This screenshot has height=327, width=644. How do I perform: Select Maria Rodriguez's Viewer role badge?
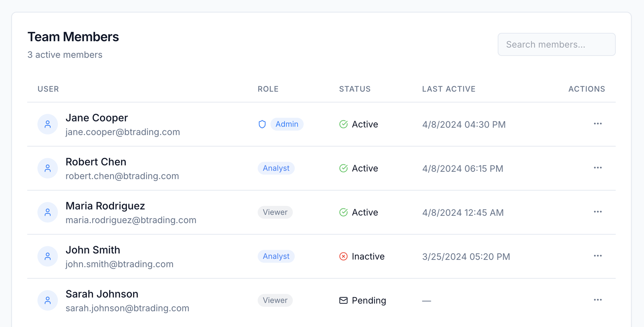(275, 212)
